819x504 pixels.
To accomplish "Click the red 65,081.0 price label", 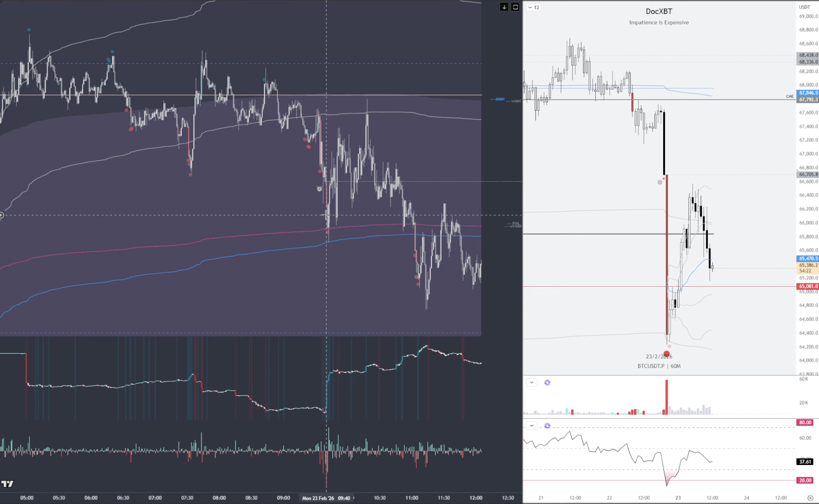I will (x=808, y=286).
